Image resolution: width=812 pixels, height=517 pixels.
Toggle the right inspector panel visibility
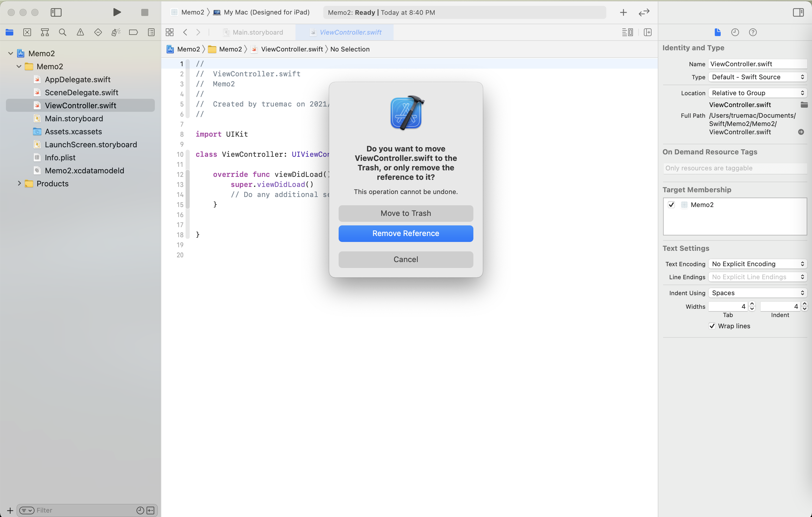click(798, 12)
